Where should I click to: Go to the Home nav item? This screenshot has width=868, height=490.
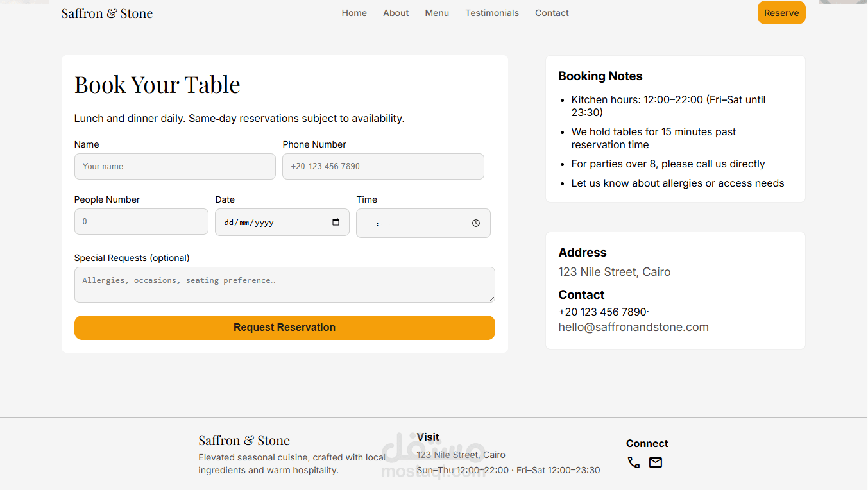click(354, 13)
